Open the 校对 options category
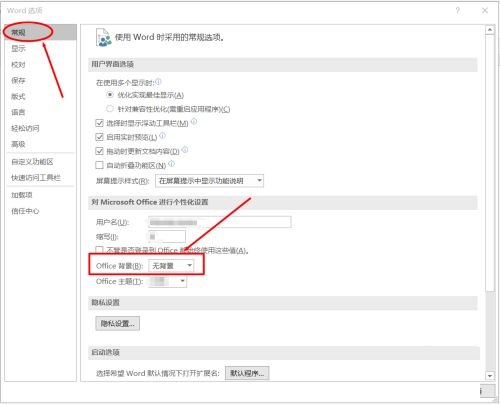Viewport: 500px width, 405px height. tap(18, 65)
